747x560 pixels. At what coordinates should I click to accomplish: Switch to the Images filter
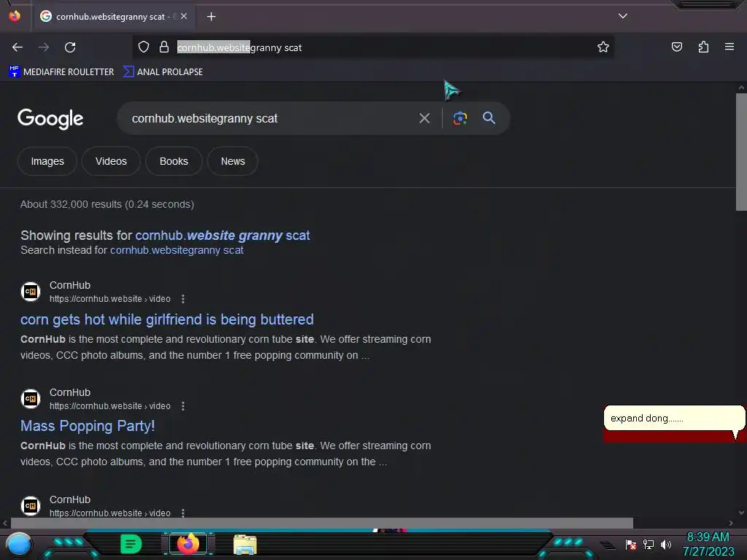(47, 161)
